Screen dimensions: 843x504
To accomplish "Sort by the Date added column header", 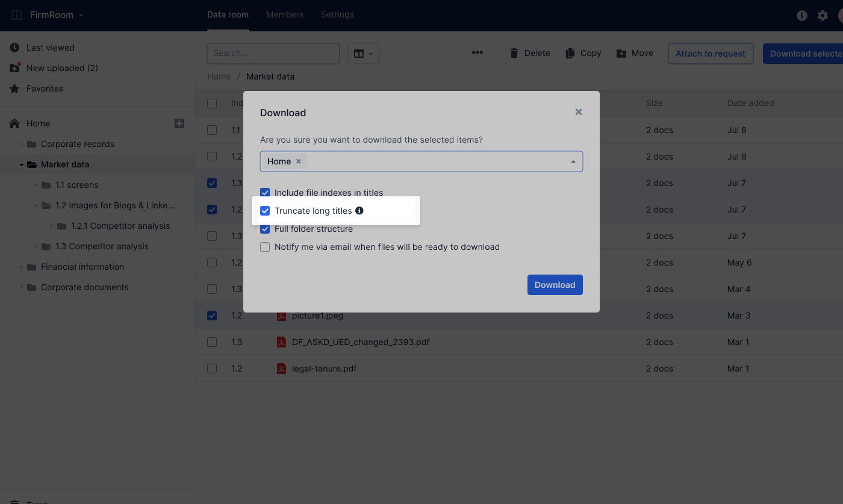I will point(751,103).
